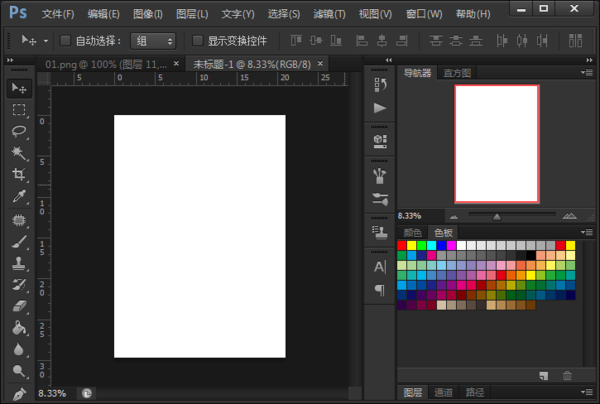Align right edges in options bar
Screen dimensions: 600x404
402,41
